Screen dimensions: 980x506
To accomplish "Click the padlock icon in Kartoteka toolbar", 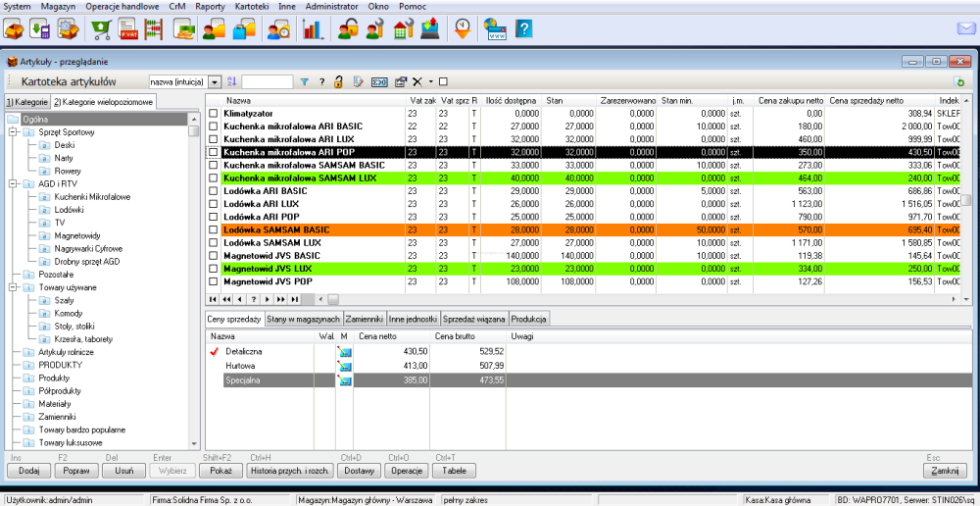I will pos(338,81).
